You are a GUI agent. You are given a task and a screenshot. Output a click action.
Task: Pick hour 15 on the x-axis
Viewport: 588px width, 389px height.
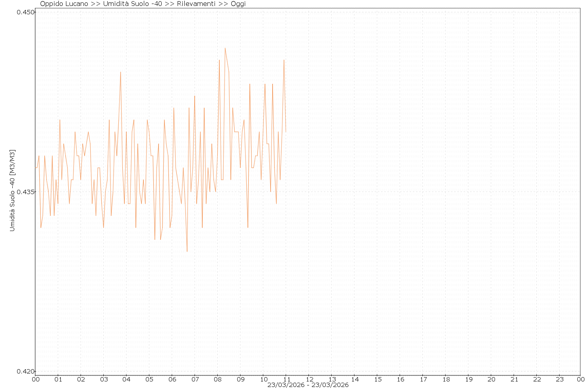[377, 379]
